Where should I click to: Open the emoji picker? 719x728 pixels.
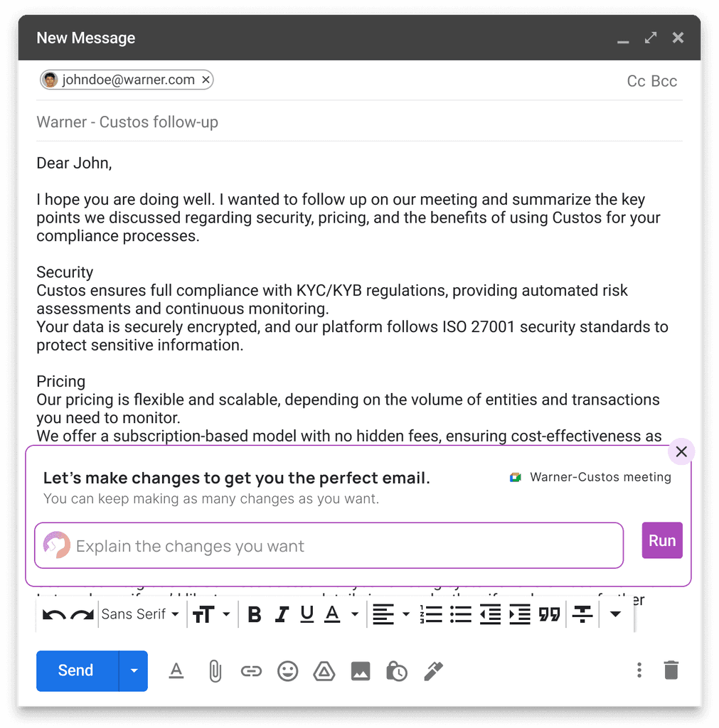(x=287, y=671)
